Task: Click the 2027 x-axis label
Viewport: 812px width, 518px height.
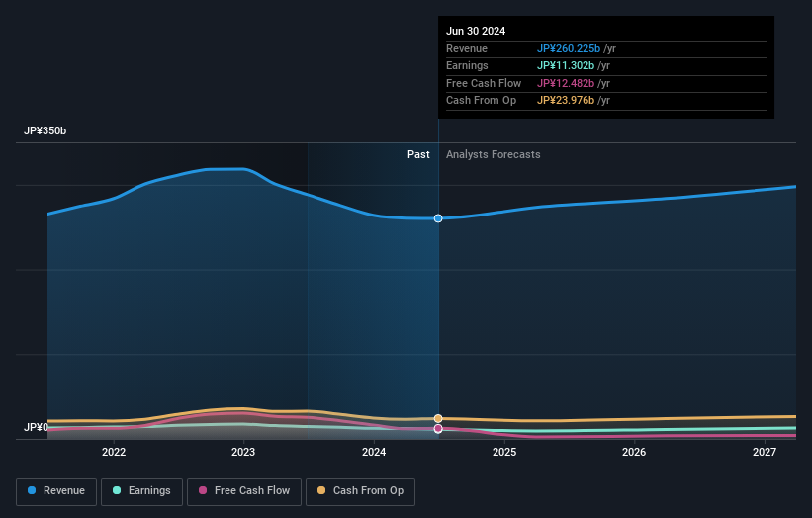Action: 765,452
